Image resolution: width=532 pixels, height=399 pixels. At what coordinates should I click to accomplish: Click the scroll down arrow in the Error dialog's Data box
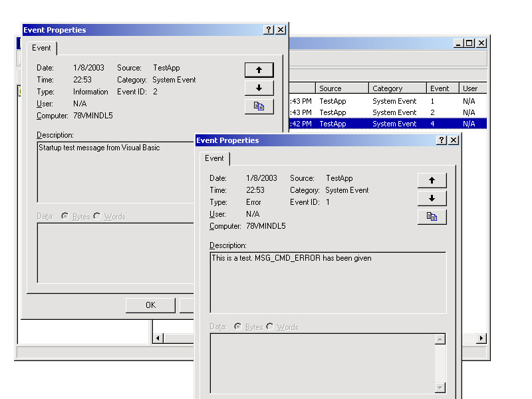pos(440,387)
